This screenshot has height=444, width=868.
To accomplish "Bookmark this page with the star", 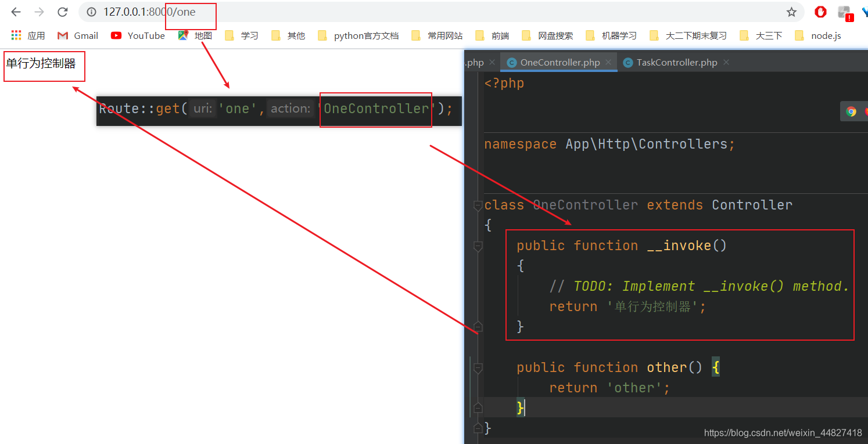I will click(791, 12).
